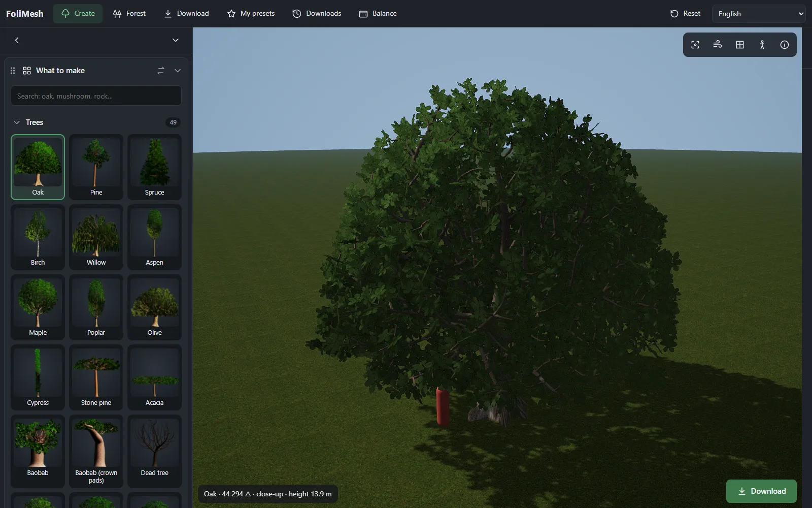Image resolution: width=812 pixels, height=508 pixels.
Task: Open the English language dropdown
Action: coord(759,14)
